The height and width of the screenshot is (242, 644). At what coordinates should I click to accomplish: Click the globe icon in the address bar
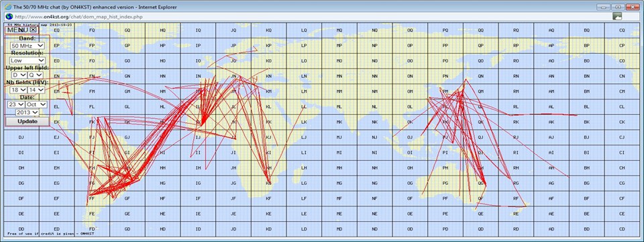click(x=9, y=16)
